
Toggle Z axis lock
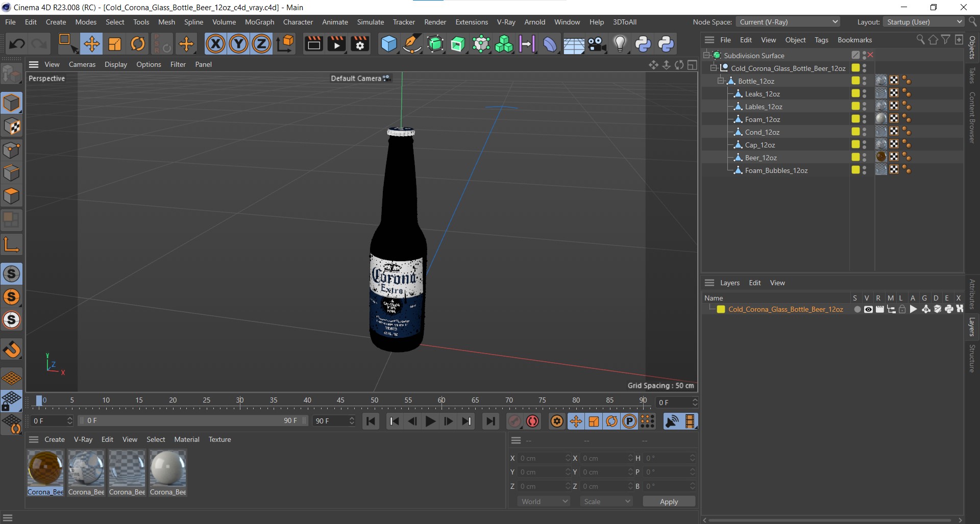261,44
